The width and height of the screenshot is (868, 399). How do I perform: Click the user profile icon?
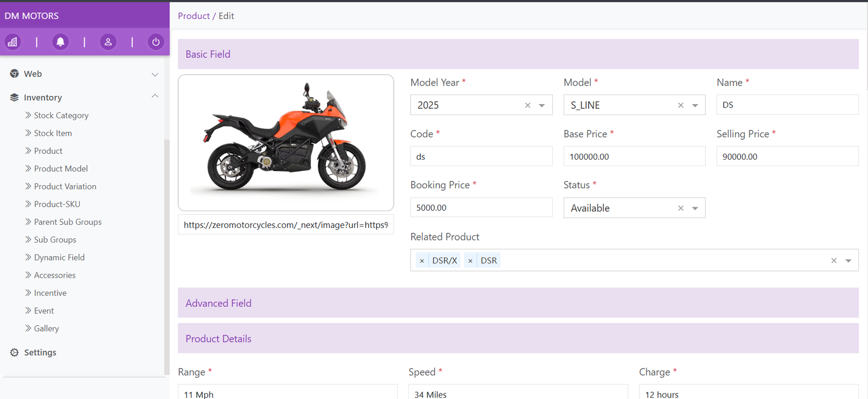tap(108, 42)
